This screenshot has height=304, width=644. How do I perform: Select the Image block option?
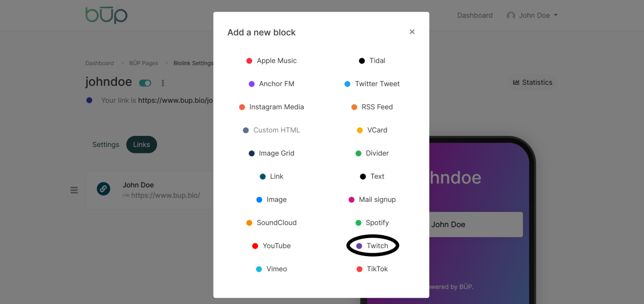coord(271,199)
